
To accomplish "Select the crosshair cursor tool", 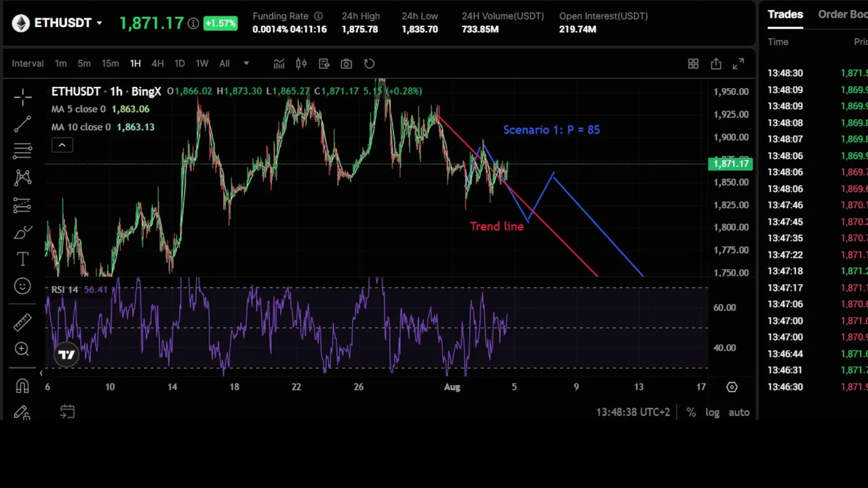I will (22, 98).
